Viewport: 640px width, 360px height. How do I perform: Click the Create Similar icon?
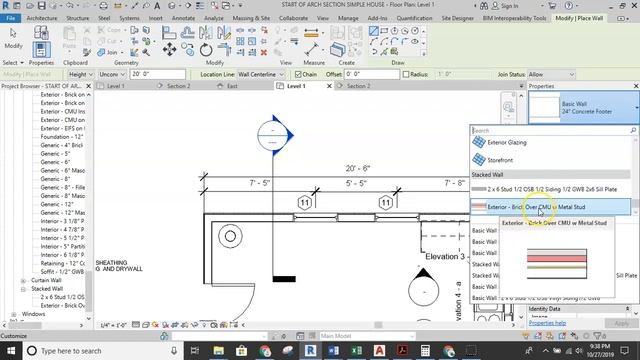(338, 50)
